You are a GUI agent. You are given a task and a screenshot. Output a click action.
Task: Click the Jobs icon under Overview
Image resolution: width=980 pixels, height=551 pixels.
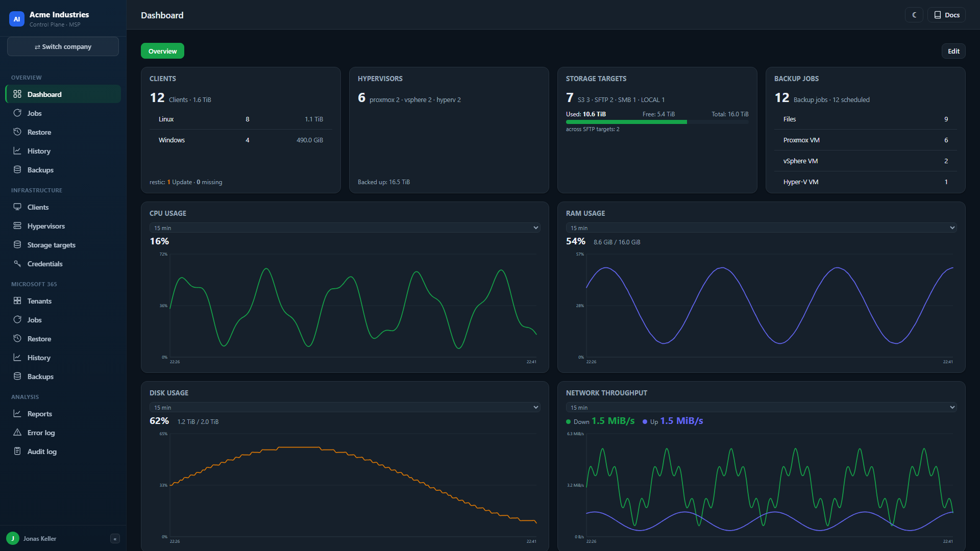click(17, 113)
